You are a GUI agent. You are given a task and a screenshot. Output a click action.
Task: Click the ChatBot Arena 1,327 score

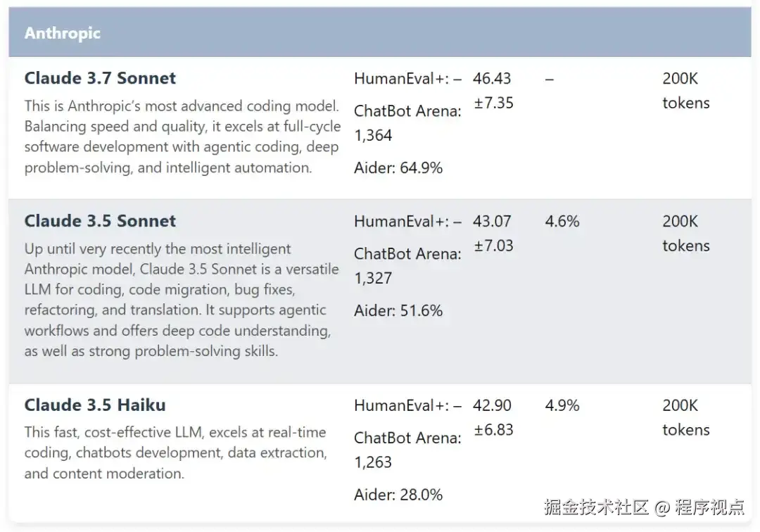pyautogui.click(x=407, y=265)
